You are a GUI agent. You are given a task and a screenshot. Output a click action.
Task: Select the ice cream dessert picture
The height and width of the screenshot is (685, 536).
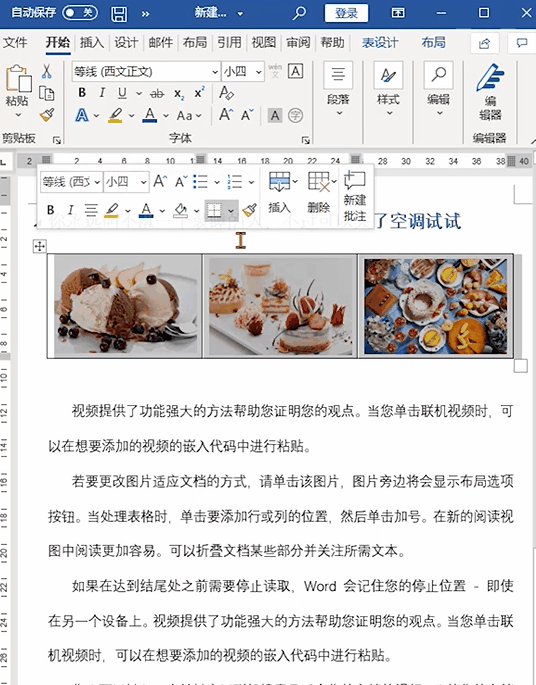tap(126, 305)
